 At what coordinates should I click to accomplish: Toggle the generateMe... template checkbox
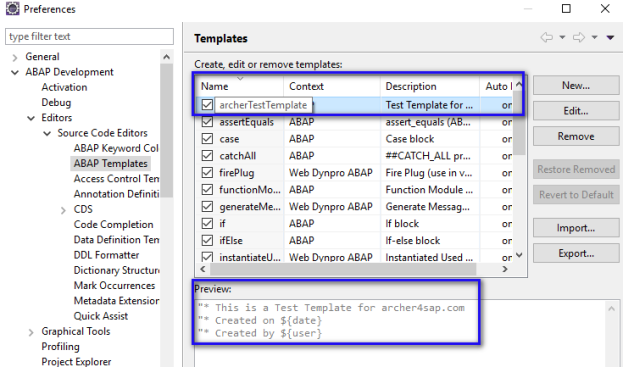pos(207,207)
